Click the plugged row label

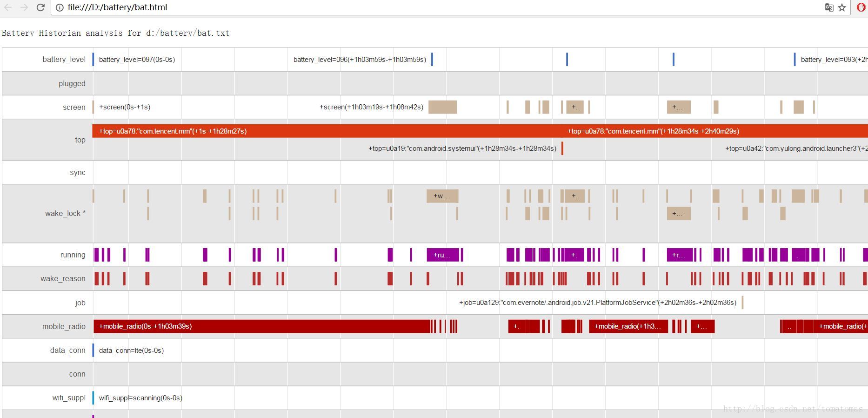pos(72,84)
